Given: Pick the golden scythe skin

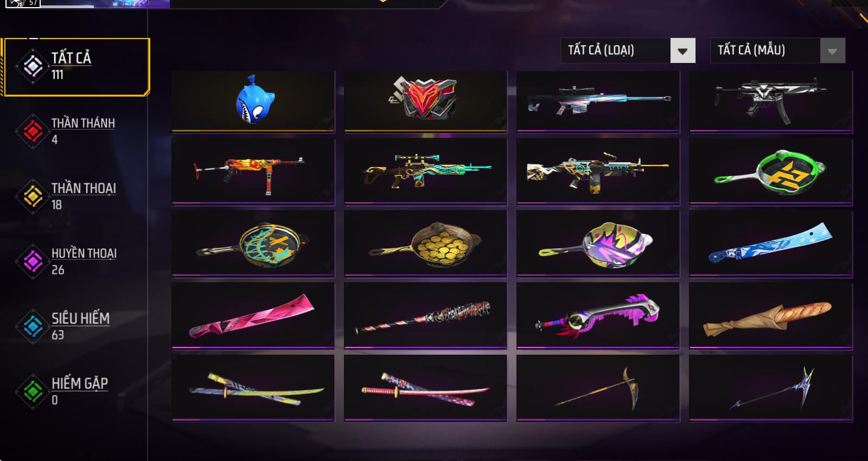Looking at the screenshot, I should [598, 387].
